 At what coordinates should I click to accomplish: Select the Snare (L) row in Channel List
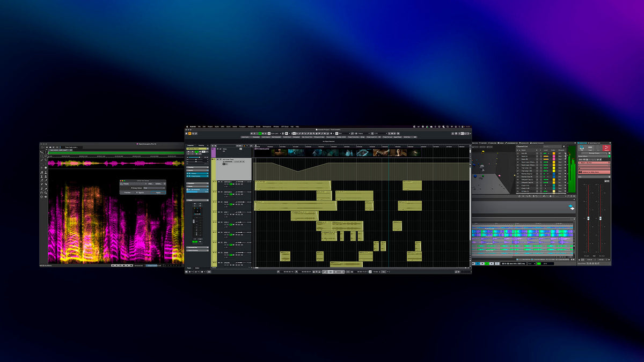coord(541,156)
